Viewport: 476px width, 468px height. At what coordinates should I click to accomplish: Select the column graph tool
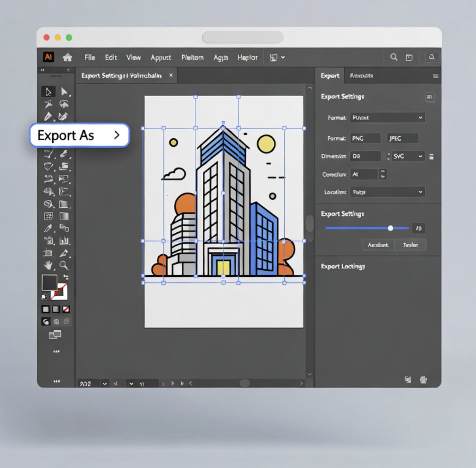click(x=64, y=240)
